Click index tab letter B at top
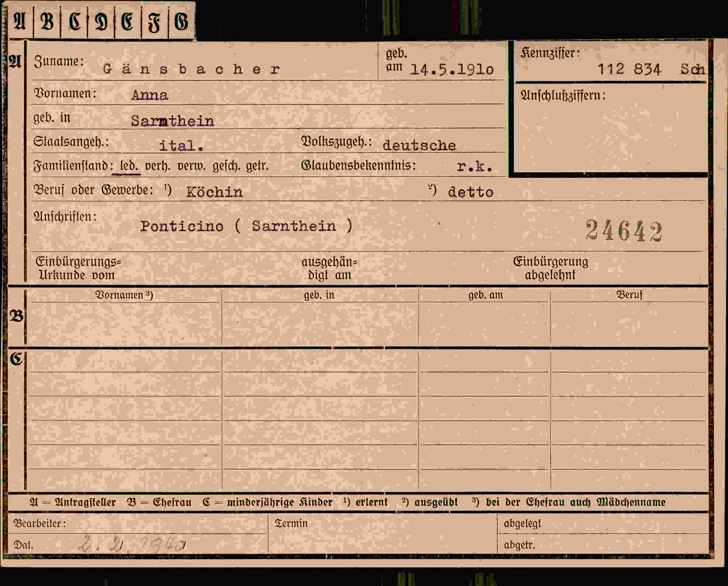Image resolution: width=728 pixels, height=586 pixels. (x=47, y=21)
